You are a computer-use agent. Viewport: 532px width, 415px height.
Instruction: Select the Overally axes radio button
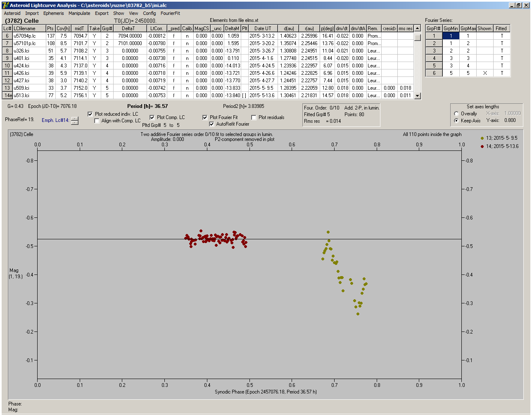pos(456,114)
